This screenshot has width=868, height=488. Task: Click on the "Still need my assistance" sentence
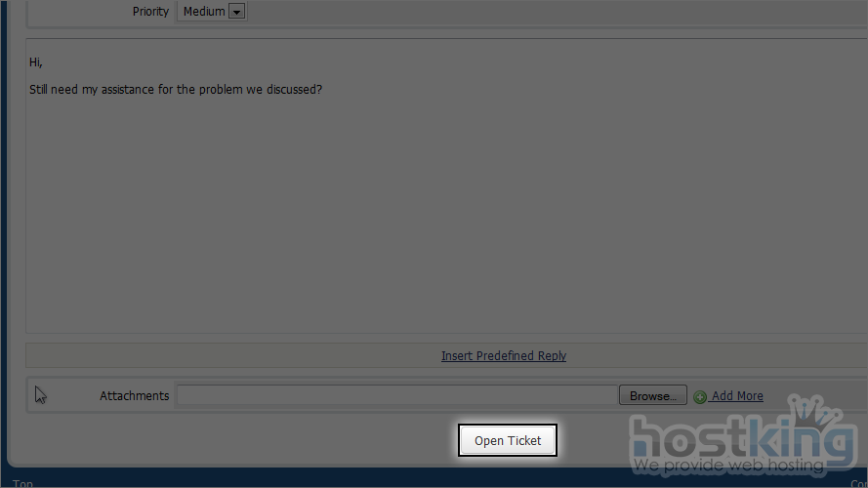[176, 90]
